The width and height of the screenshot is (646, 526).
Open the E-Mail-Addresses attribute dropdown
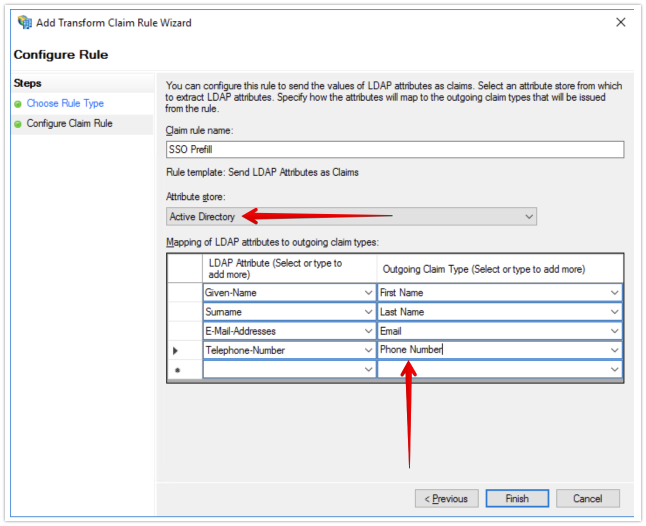(x=368, y=331)
